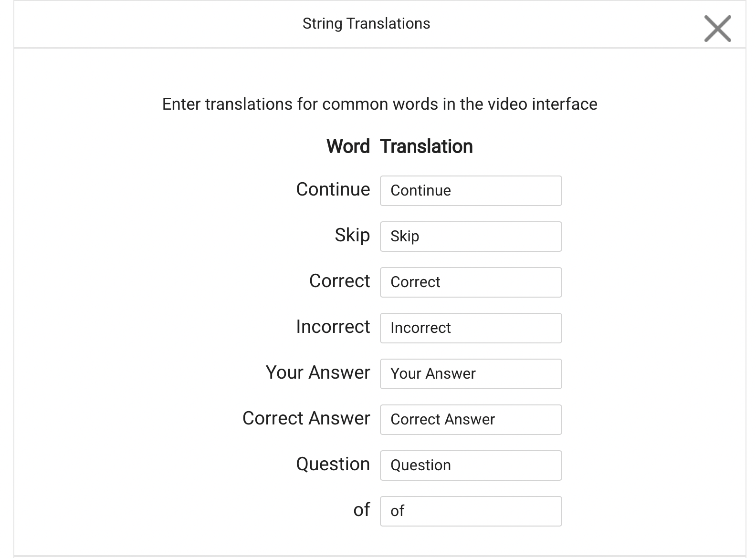
Task: Click the 'of' word label
Action: pos(361,510)
